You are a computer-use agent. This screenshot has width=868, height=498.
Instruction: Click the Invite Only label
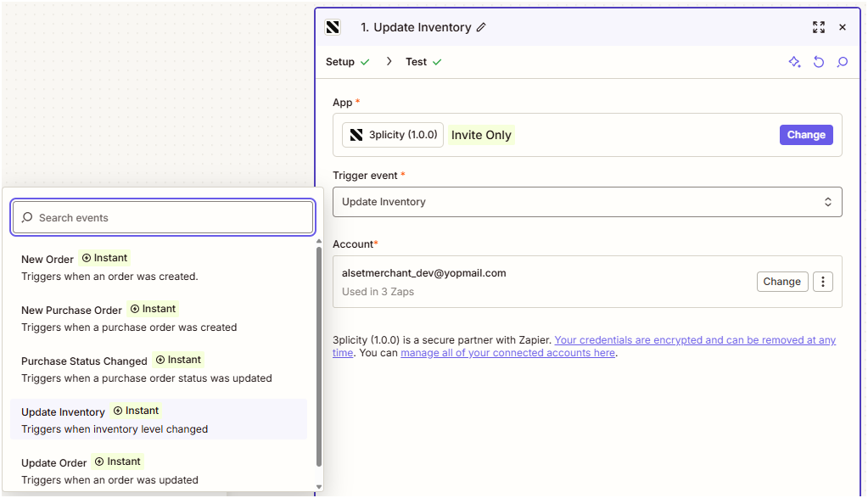pyautogui.click(x=481, y=135)
